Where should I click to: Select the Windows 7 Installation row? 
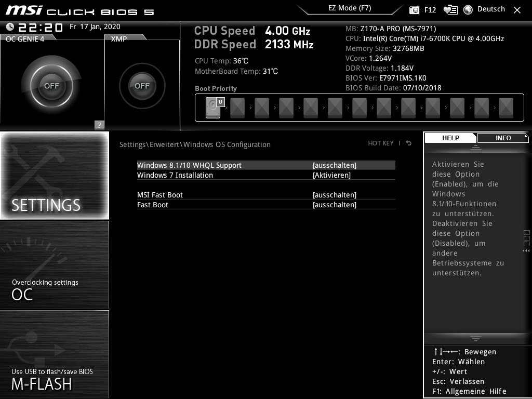click(x=266, y=175)
